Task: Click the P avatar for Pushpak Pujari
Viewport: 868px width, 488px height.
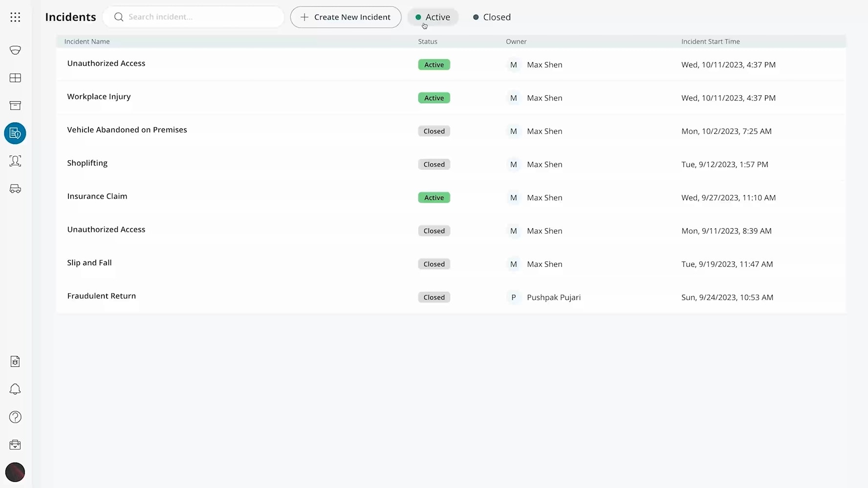Action: coord(513,297)
